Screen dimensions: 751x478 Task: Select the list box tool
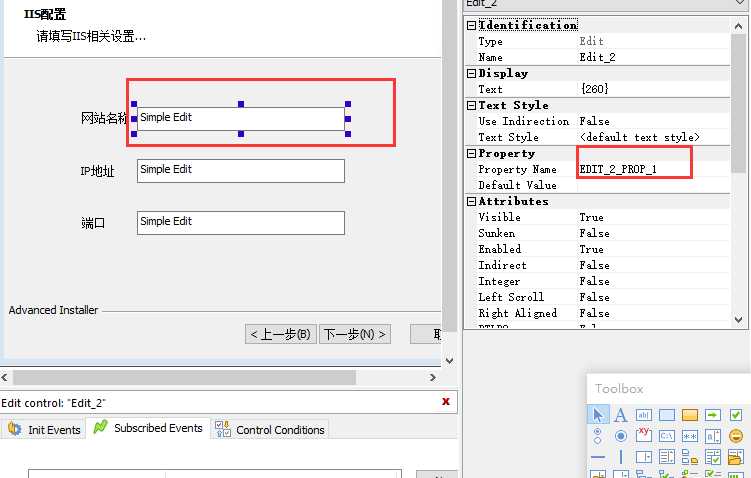[667, 457]
